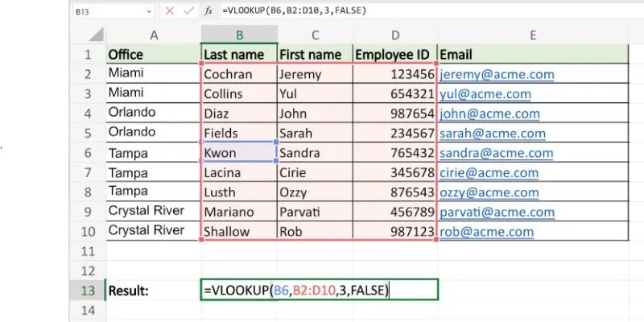Image resolution: width=644 pixels, height=322 pixels.
Task: Click the VLOOKUP formula cell B13
Action: [x=319, y=290]
